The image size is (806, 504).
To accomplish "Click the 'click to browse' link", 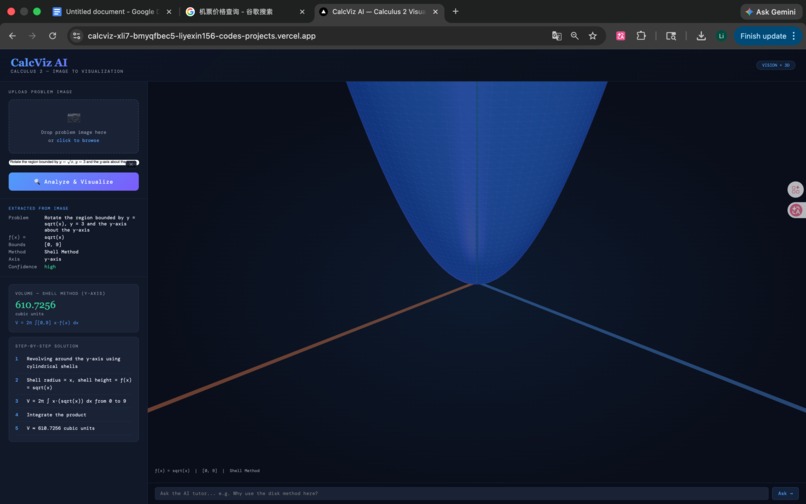I will click(78, 140).
